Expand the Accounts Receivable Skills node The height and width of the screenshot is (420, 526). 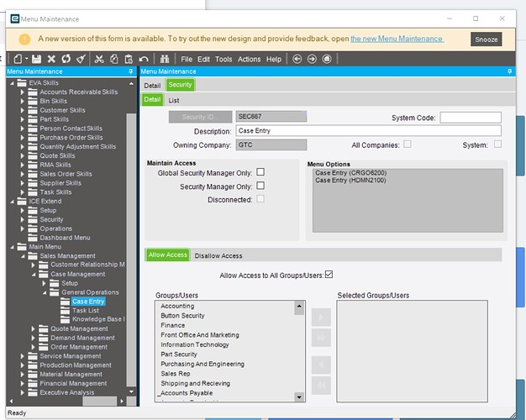[x=23, y=92]
